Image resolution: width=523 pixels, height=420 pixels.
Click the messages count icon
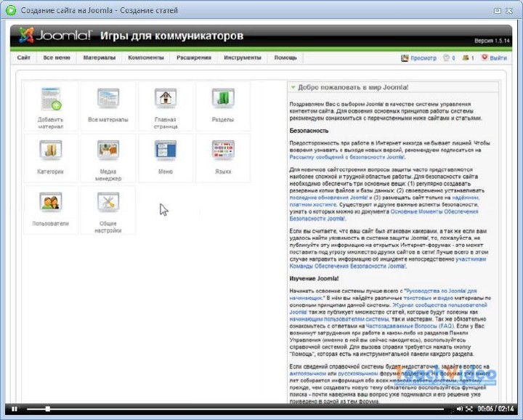point(446,57)
